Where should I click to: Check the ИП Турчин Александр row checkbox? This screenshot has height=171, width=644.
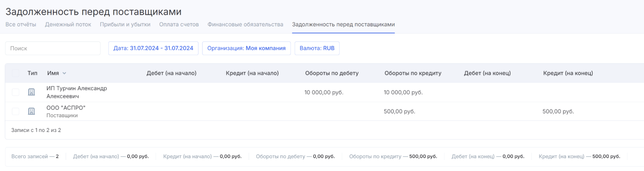tap(15, 92)
